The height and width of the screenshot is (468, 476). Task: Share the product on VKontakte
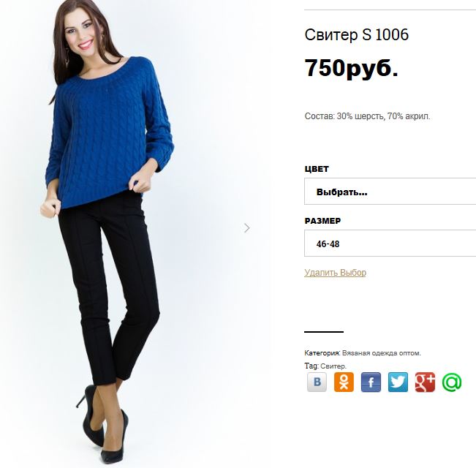coord(317,382)
